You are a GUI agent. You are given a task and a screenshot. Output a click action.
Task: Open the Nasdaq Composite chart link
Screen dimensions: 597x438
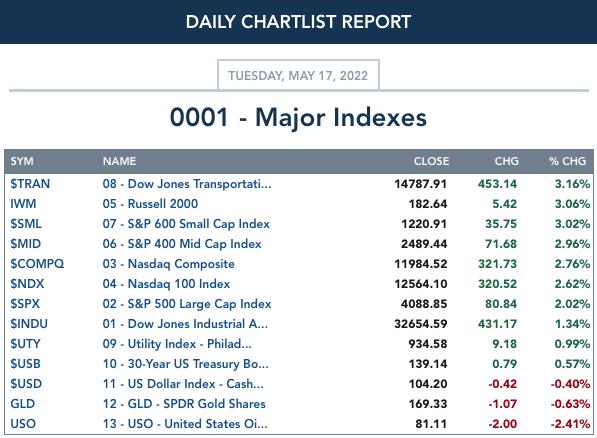[x=168, y=264]
